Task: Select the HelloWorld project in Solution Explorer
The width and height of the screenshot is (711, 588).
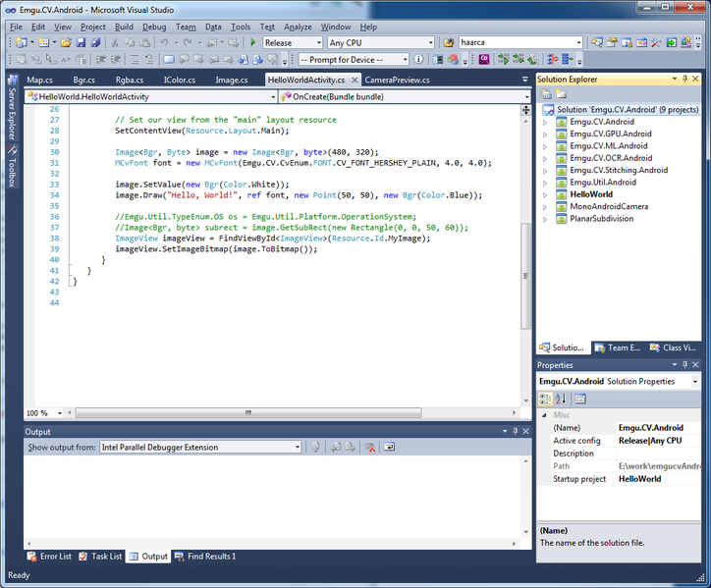Action: 591,194
